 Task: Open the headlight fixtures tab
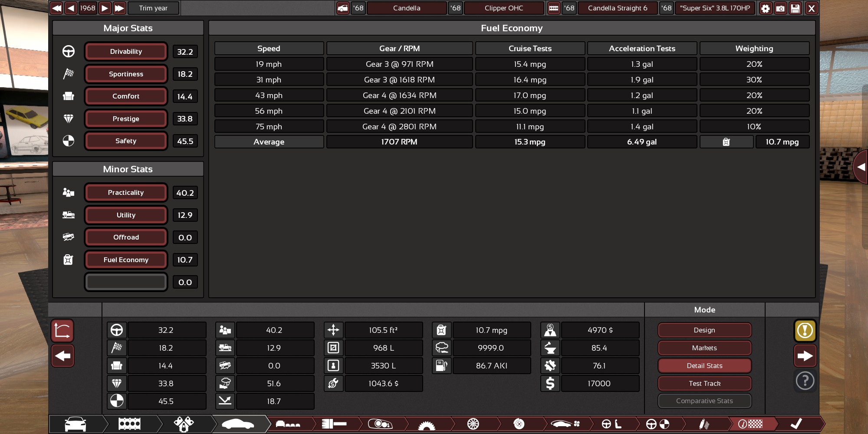[380, 424]
